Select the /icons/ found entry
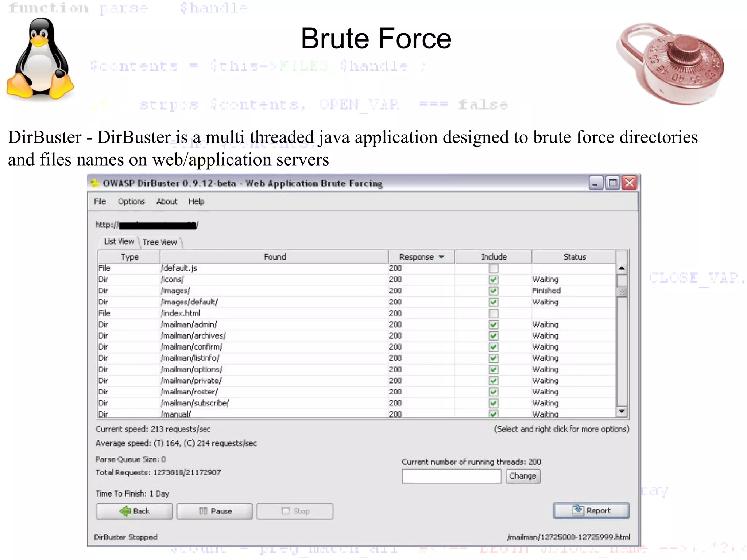The image size is (747, 560). point(173,280)
